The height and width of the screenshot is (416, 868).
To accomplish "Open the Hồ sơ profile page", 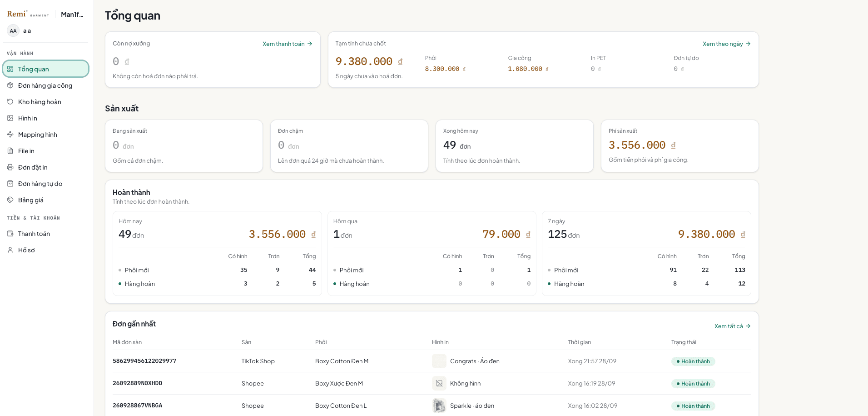I will [x=46, y=250].
